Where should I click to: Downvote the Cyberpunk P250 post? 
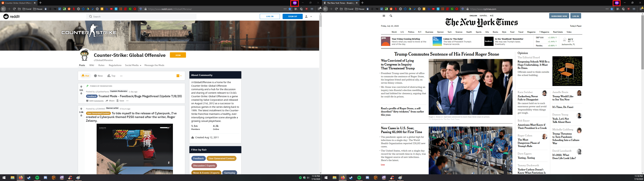(81, 116)
